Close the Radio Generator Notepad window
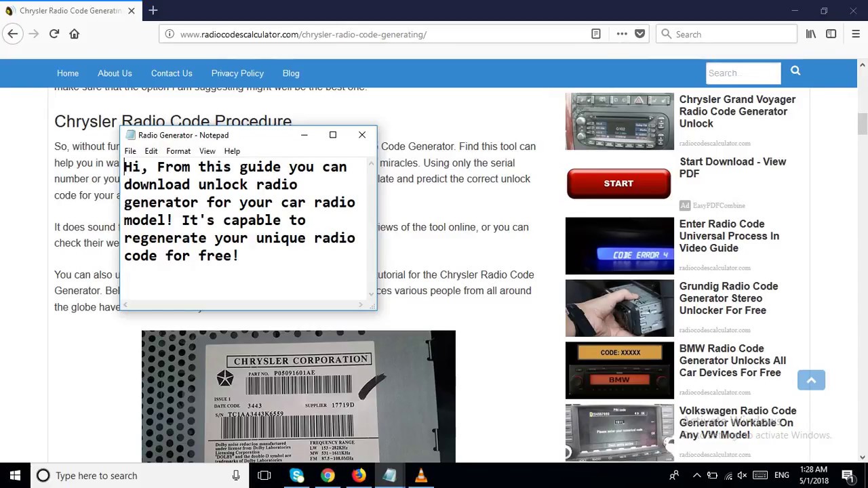The height and width of the screenshot is (488, 868). click(362, 135)
